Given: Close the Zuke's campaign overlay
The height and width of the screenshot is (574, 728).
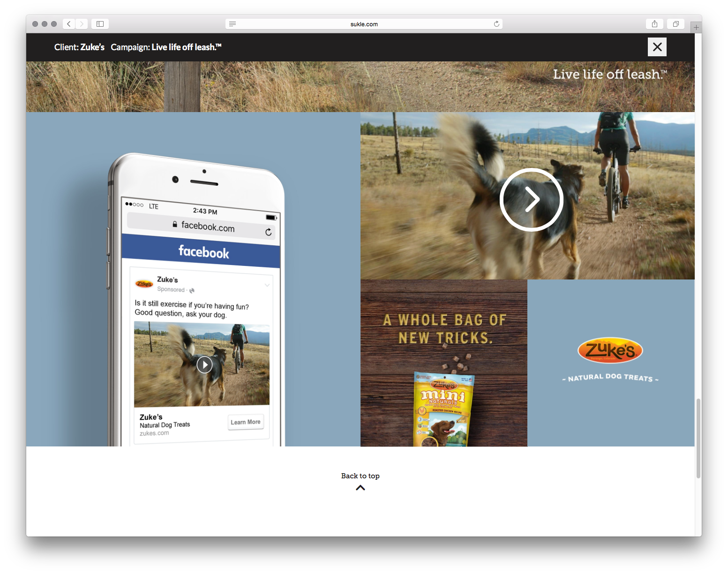Looking at the screenshot, I should point(657,47).
